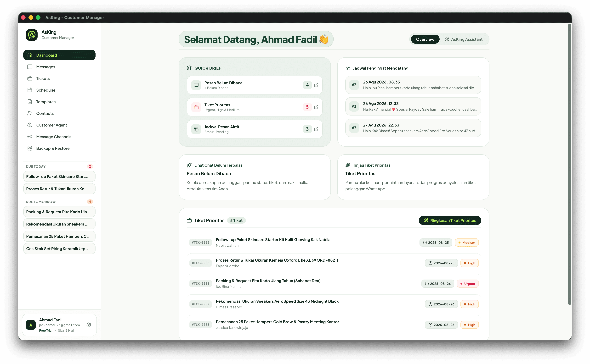Screen dimensions: 590x364
Task: Click the red Tiket Prioritas ticket icon
Action: pyautogui.click(x=196, y=107)
